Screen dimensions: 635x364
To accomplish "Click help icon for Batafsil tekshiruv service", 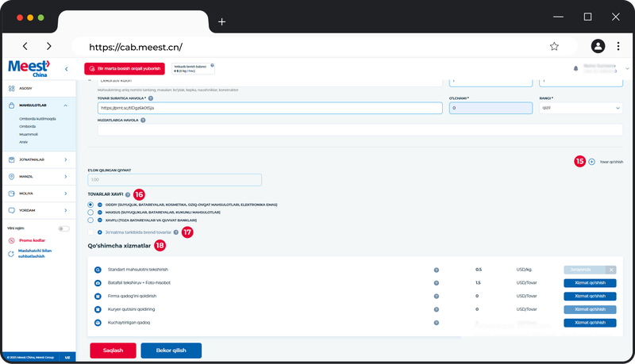I will (x=436, y=282).
